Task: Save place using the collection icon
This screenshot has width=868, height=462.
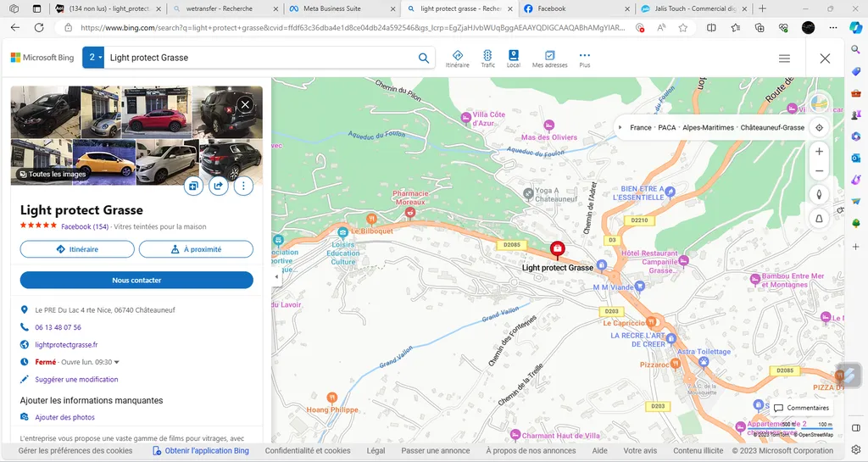Action: [194, 186]
